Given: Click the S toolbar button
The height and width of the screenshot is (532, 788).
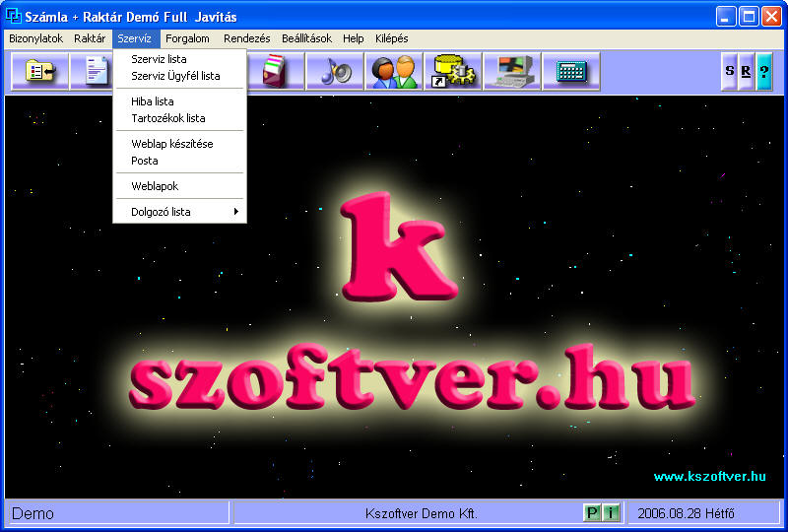Looking at the screenshot, I should coord(729,71).
